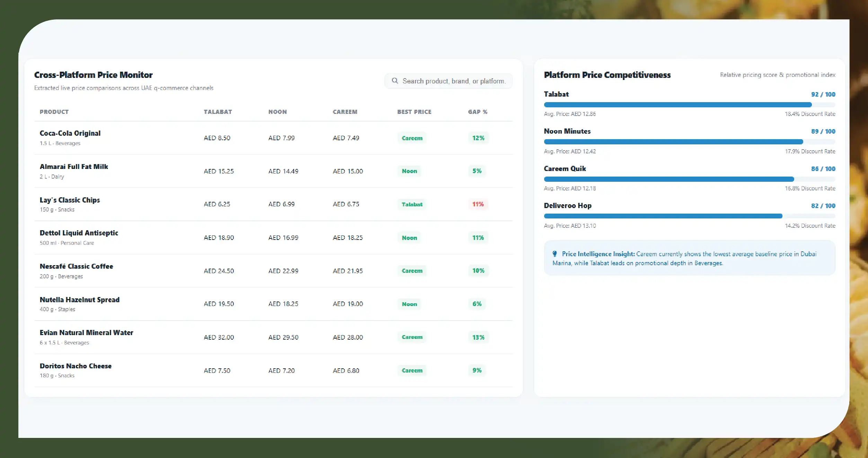Screen dimensions: 868x458
Task: Click the BEST PRICE column header
Action: point(414,112)
